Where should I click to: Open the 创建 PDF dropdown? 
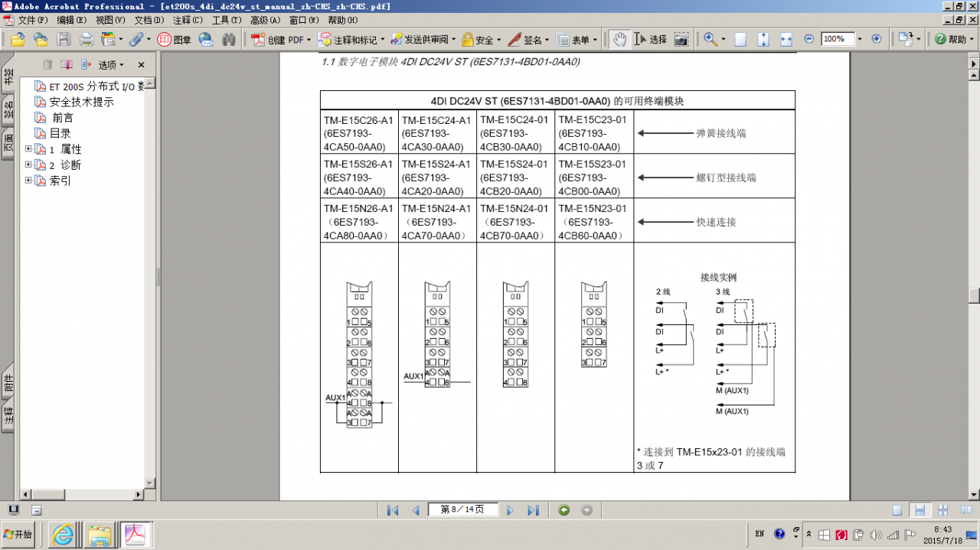pyautogui.click(x=281, y=40)
